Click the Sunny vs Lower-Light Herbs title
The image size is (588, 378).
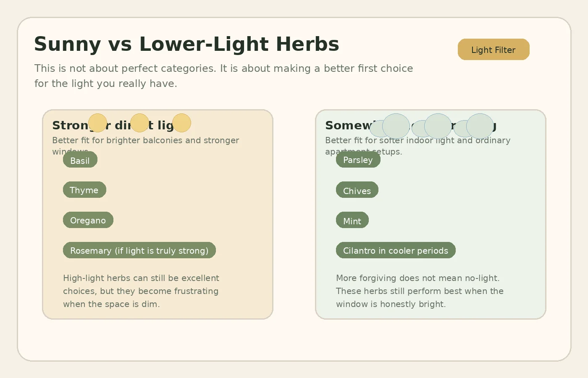[186, 44]
